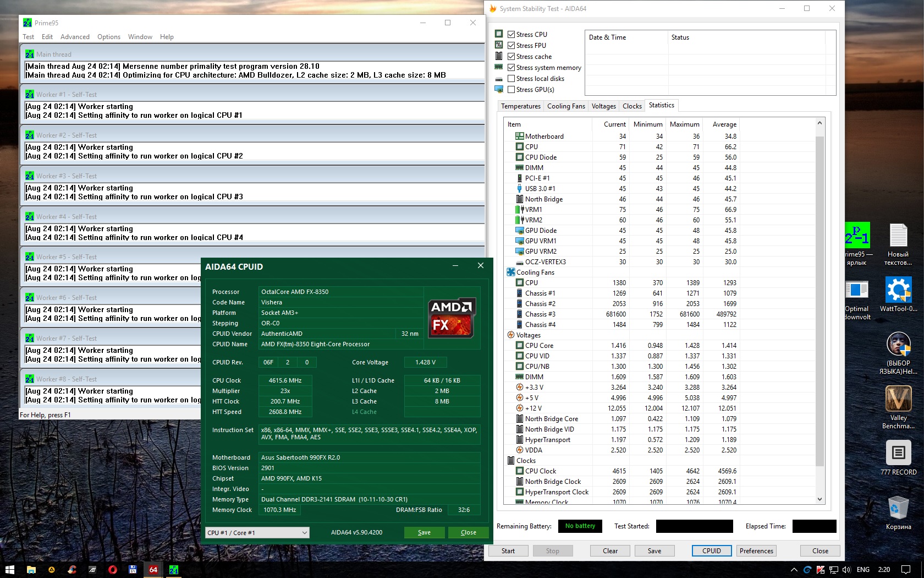Open the Prime95 Help menu
Screen dimensions: 924x578
[x=167, y=37]
